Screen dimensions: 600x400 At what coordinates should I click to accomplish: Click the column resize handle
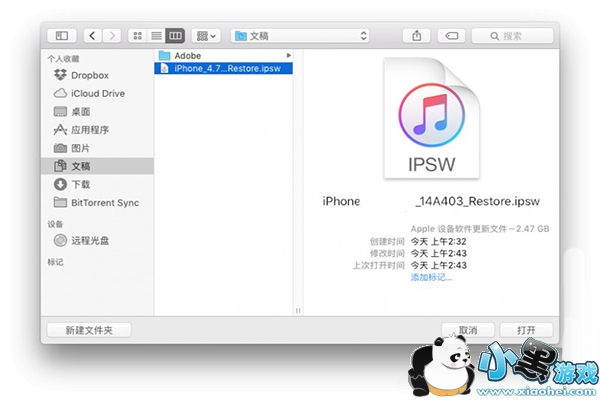[x=298, y=310]
